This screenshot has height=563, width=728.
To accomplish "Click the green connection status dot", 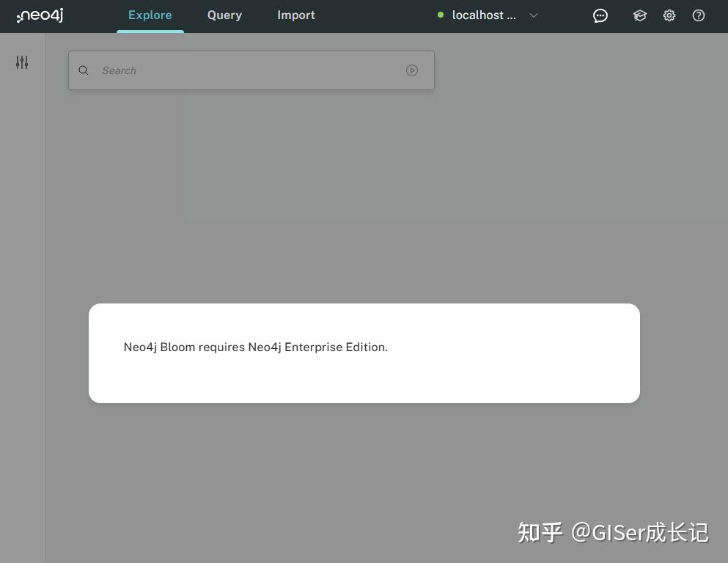I will 440,15.
